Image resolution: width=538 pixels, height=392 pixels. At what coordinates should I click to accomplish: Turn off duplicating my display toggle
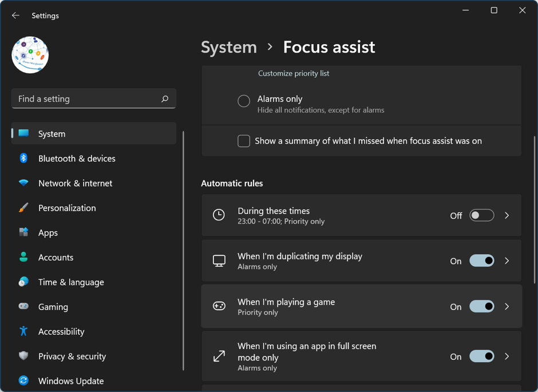(x=482, y=261)
